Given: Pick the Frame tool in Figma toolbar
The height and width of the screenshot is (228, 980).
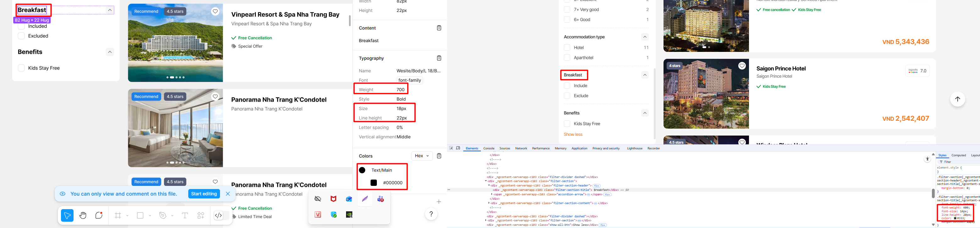Looking at the screenshot, I should [x=118, y=216].
